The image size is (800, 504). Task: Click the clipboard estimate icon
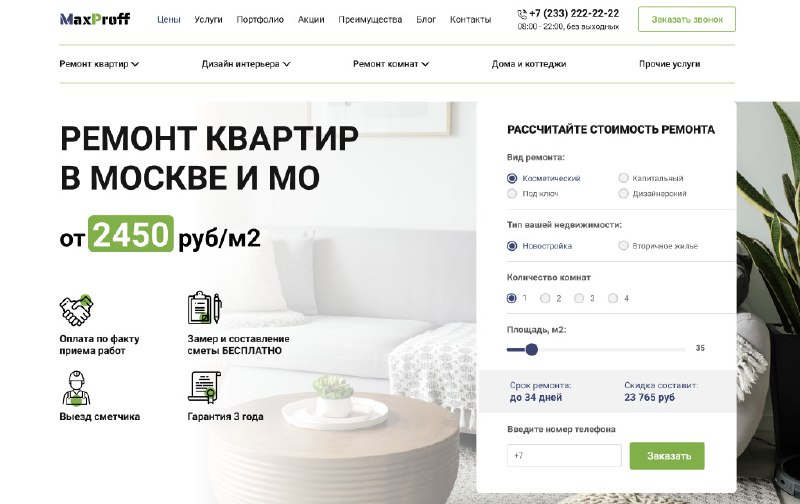pos(205,308)
